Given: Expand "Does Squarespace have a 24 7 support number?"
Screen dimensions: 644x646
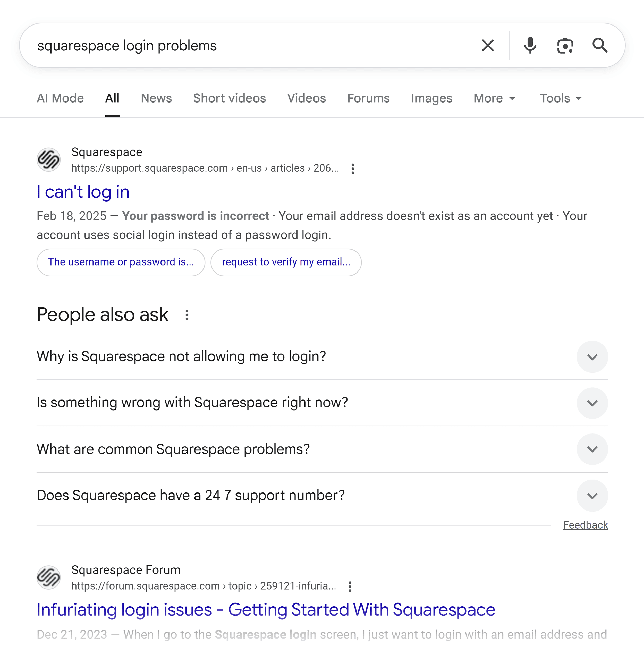Looking at the screenshot, I should (592, 496).
